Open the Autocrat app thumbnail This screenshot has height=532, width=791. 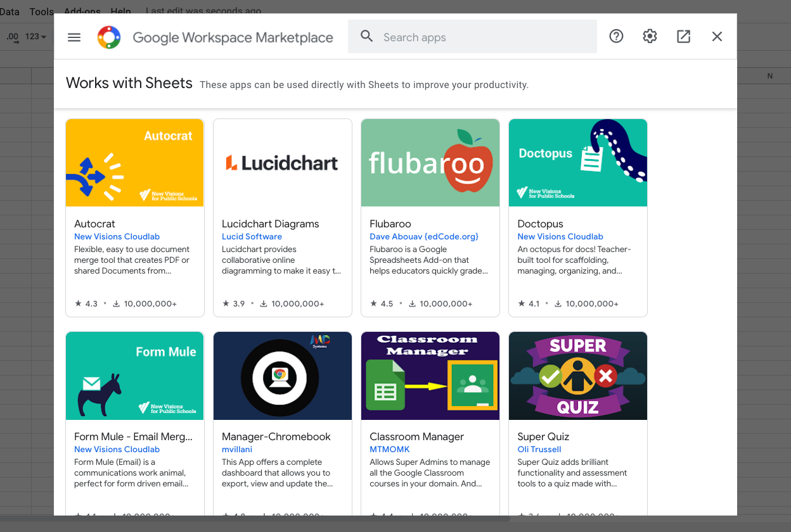pyautogui.click(x=134, y=163)
